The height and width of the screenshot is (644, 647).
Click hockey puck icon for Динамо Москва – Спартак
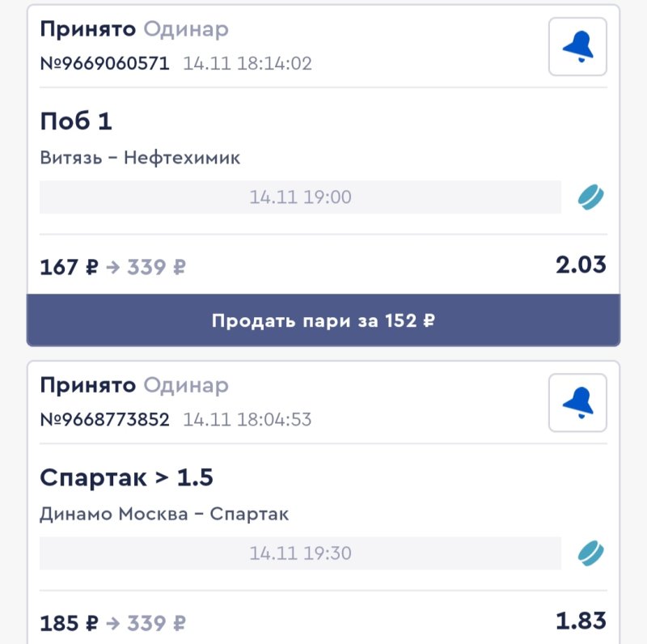(591, 553)
